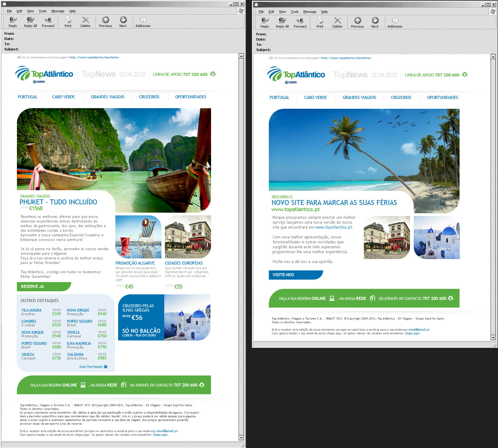Open the Tools menu

coord(43,11)
